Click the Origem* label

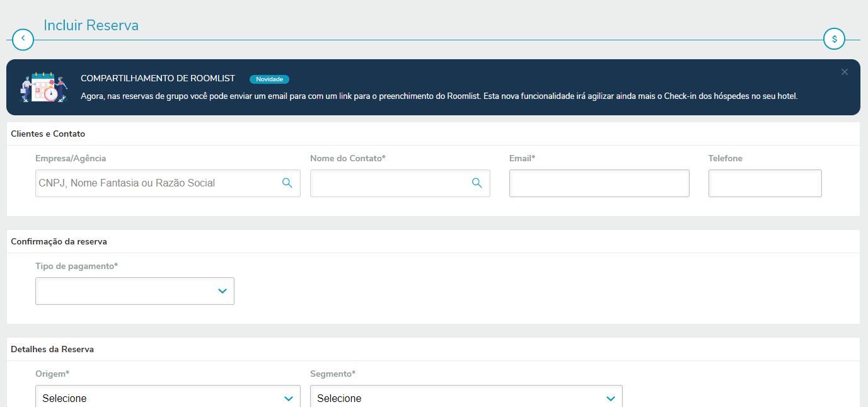pos(52,374)
